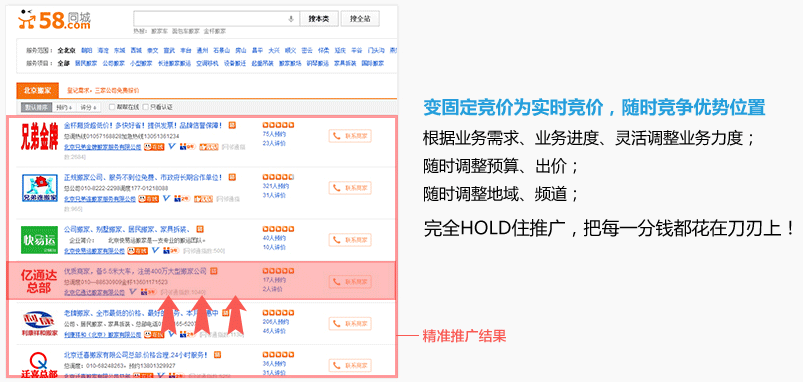Click 兄弟金牌 listing title link
This screenshot has width=803, height=382.
tap(144, 125)
